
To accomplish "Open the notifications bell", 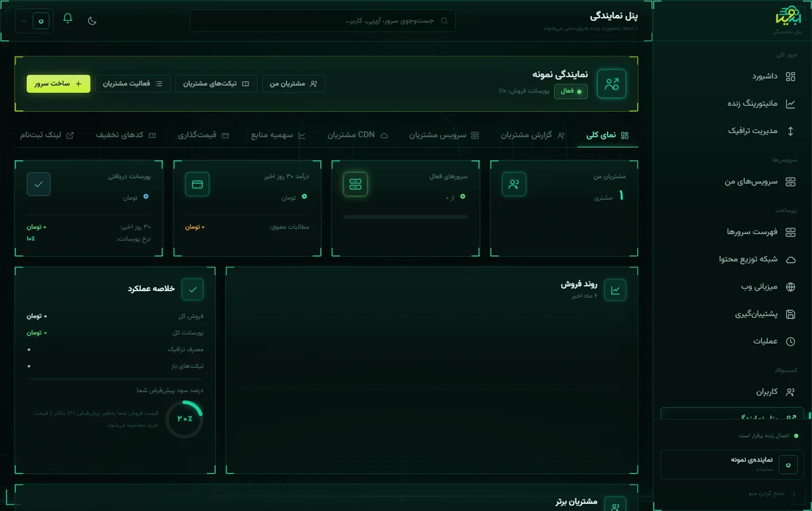I will pyautogui.click(x=68, y=18).
